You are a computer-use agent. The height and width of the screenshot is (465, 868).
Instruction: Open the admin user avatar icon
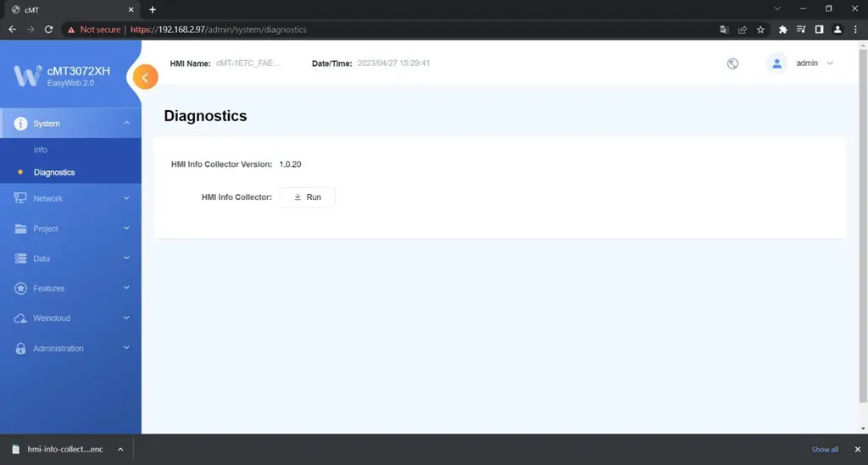(776, 64)
